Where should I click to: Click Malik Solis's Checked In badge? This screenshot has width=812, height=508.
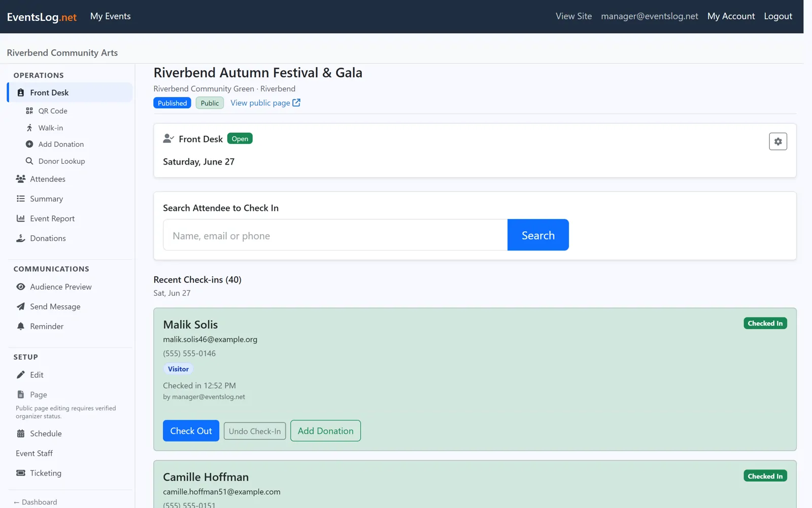(x=765, y=323)
